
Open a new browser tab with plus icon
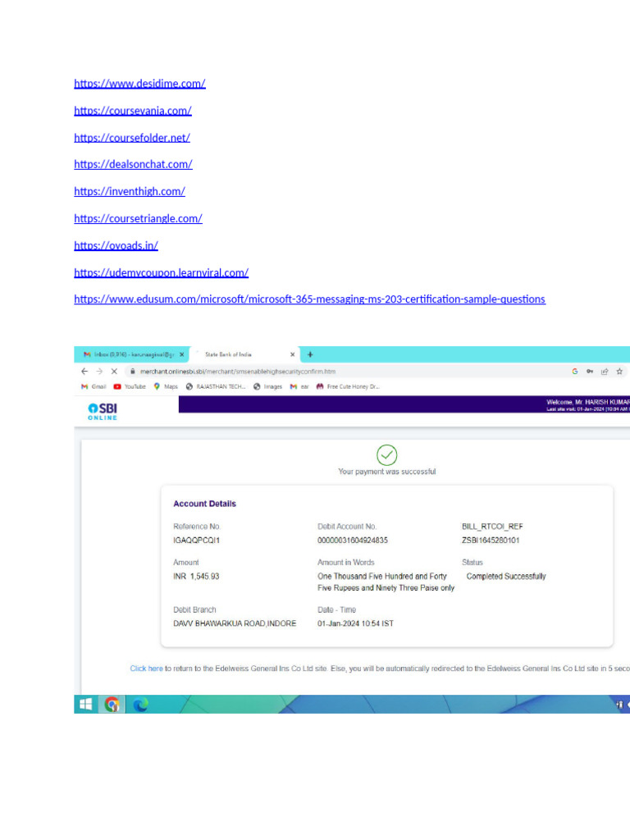click(309, 354)
